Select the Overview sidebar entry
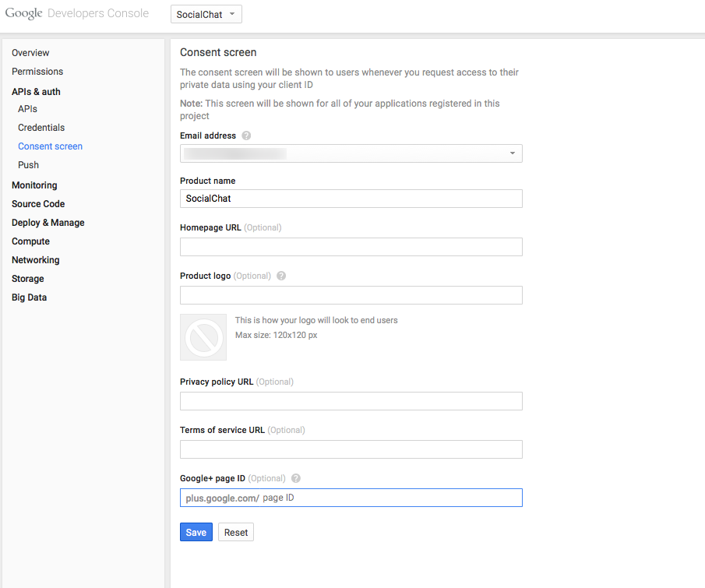This screenshot has height=588, width=705. [x=30, y=52]
